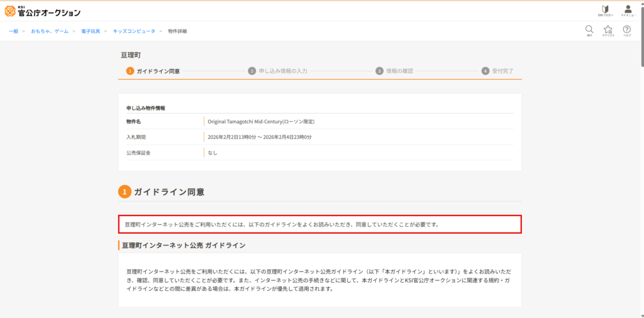Click the 亘理町インターネット公売 ガイドライン heading
Image resolution: width=644 pixels, height=318 pixels.
pyautogui.click(x=184, y=245)
